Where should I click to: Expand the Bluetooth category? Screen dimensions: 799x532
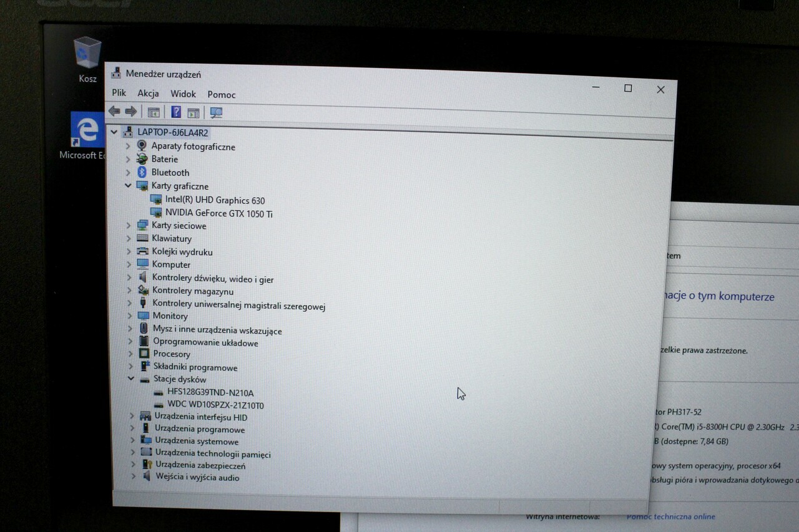point(128,172)
